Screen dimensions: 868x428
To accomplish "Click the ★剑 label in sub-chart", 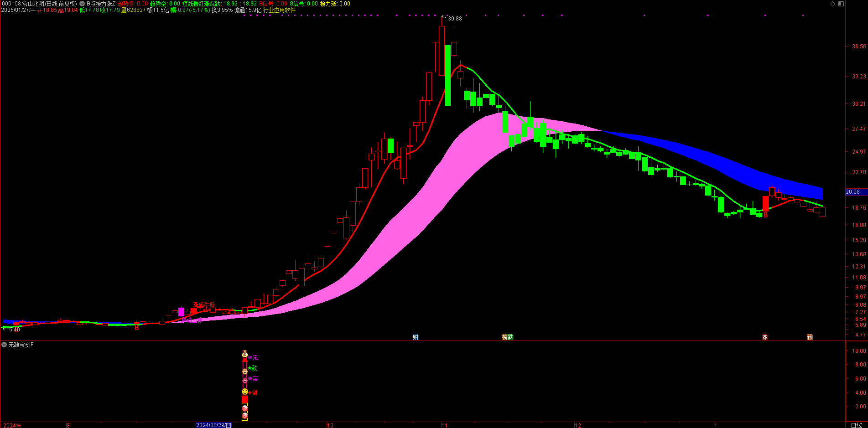I will (253, 392).
